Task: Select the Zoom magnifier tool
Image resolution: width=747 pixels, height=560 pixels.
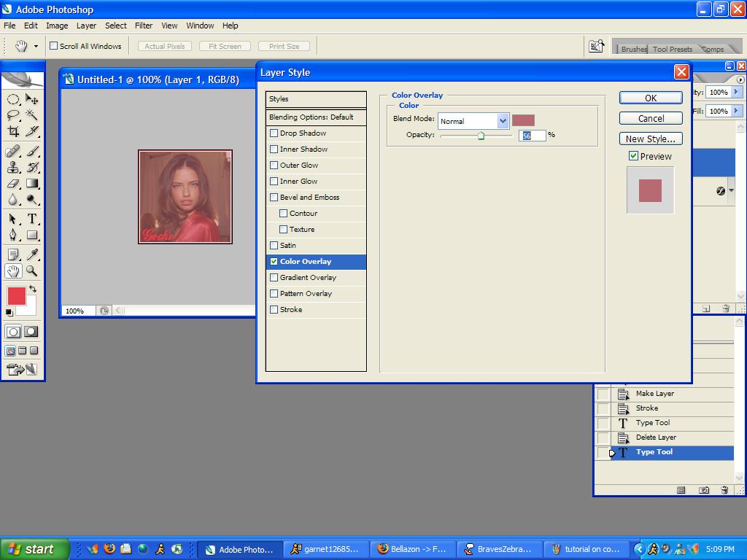Action: click(32, 271)
